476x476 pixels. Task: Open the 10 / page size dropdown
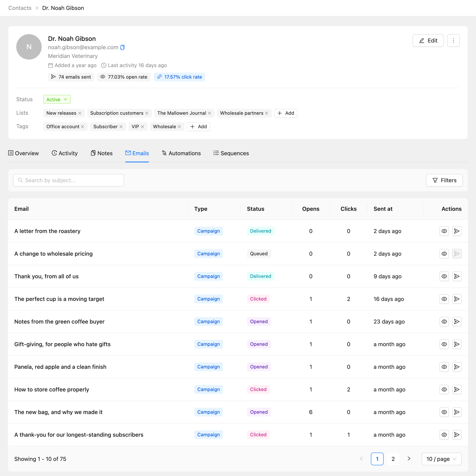tap(441, 459)
